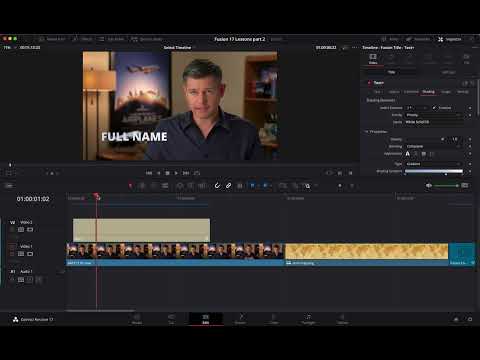Open the Type Gradient dropdown
480x360 pixels.
coord(433,164)
